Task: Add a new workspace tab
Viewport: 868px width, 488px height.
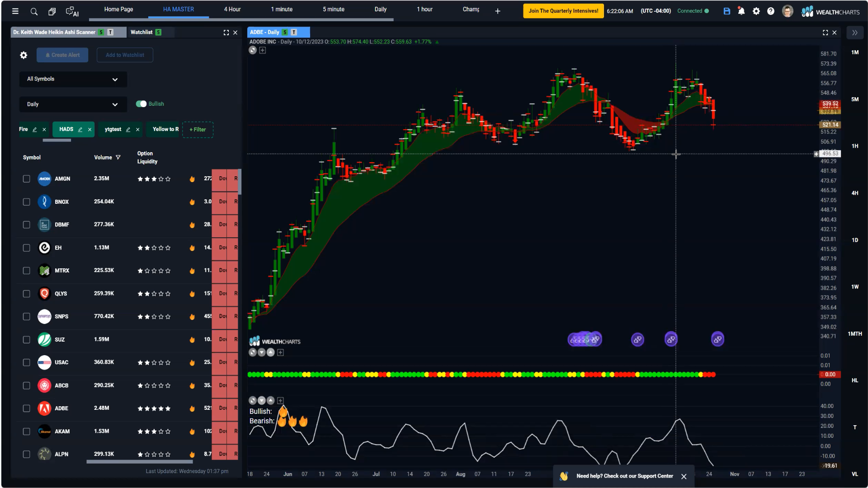Action: pyautogui.click(x=498, y=11)
